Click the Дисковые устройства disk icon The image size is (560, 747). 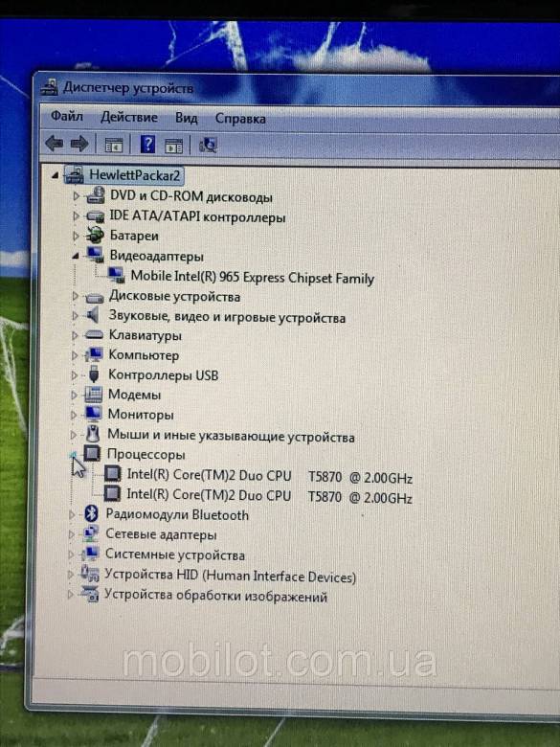pyautogui.click(x=94, y=298)
